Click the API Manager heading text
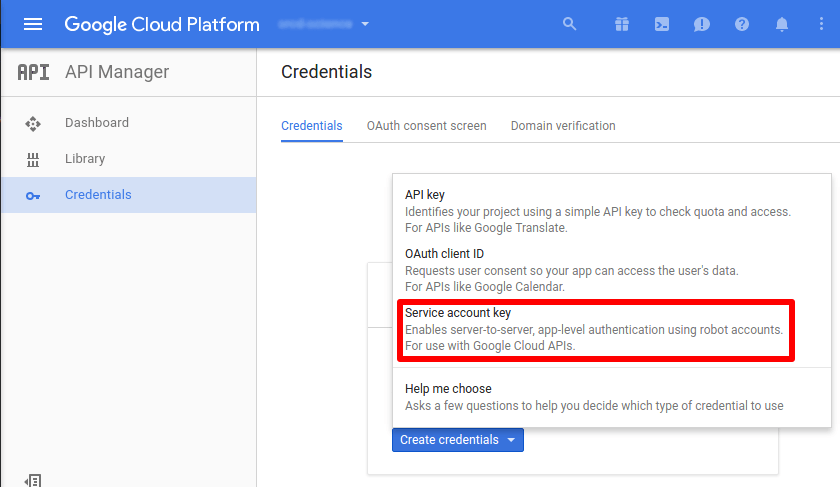The width and height of the screenshot is (840, 487). [x=117, y=72]
